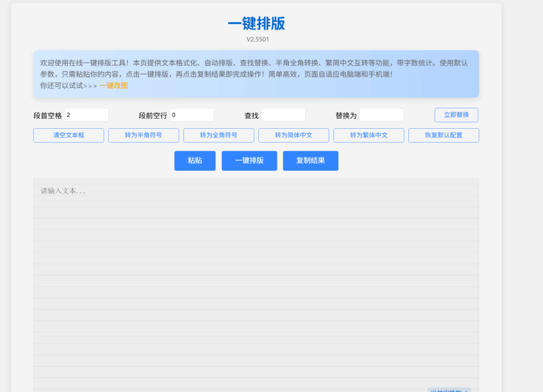Click the blue 粘贴 button
Image resolution: width=543 pixels, height=392 pixels.
pyautogui.click(x=195, y=161)
